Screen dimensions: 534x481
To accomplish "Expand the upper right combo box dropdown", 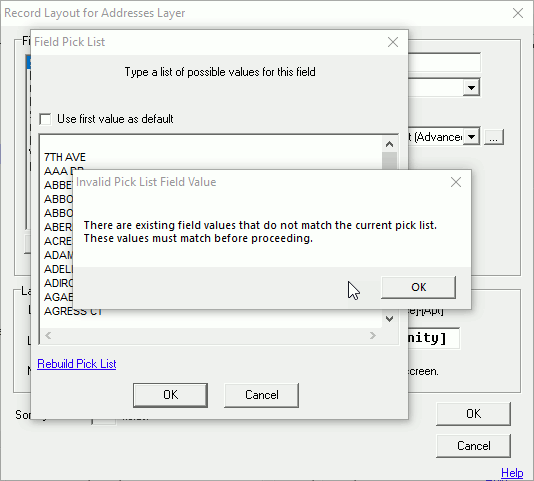I will [471, 88].
